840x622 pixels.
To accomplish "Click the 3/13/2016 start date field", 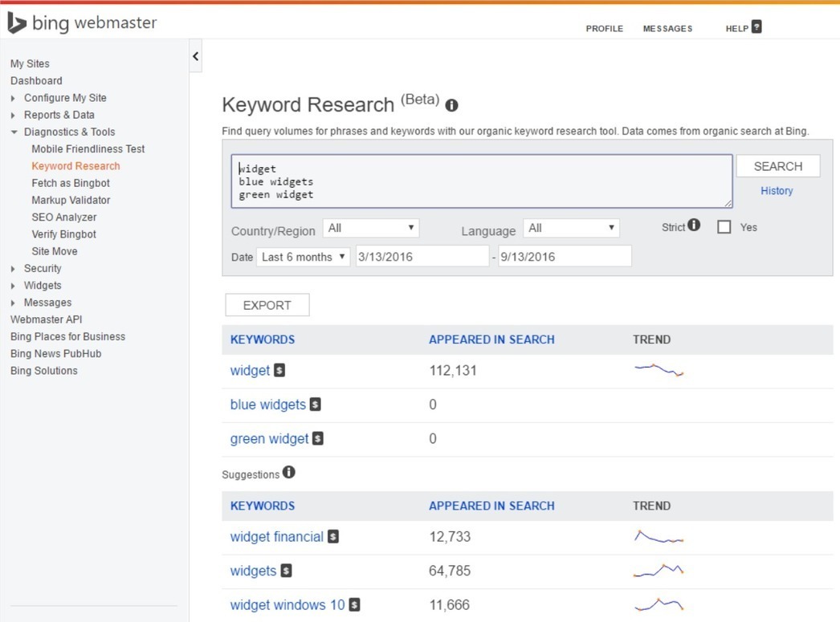I will tap(422, 255).
